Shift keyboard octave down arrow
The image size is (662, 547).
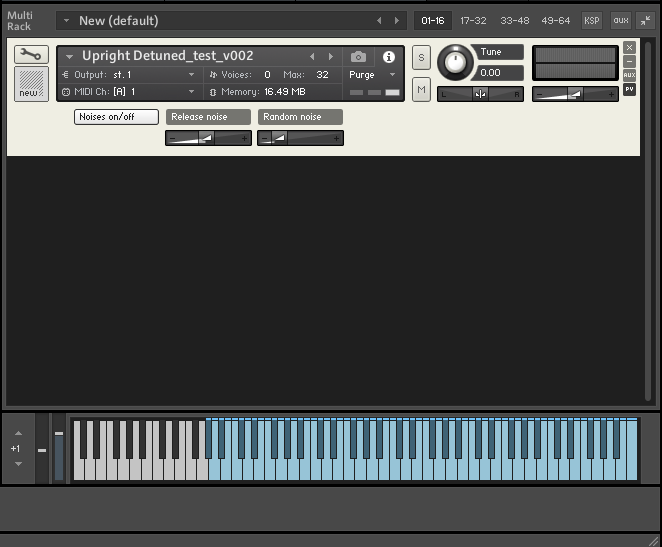pyautogui.click(x=18, y=463)
